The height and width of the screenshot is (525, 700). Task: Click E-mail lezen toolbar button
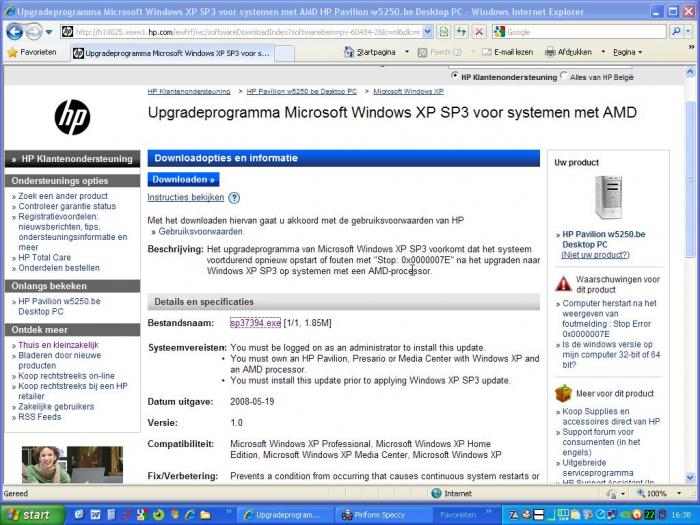click(x=508, y=52)
